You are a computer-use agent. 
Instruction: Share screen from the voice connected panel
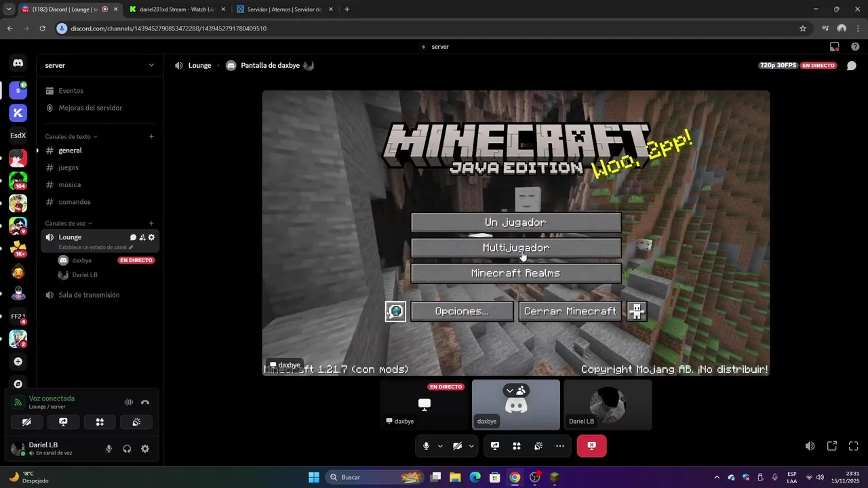[x=63, y=422]
